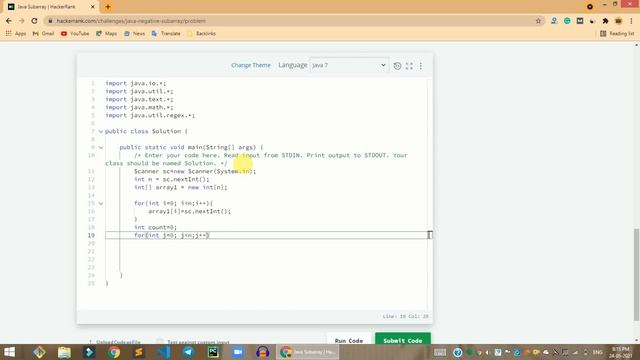
Task: Open the clock and date in taskbar
Action: click(x=621, y=352)
